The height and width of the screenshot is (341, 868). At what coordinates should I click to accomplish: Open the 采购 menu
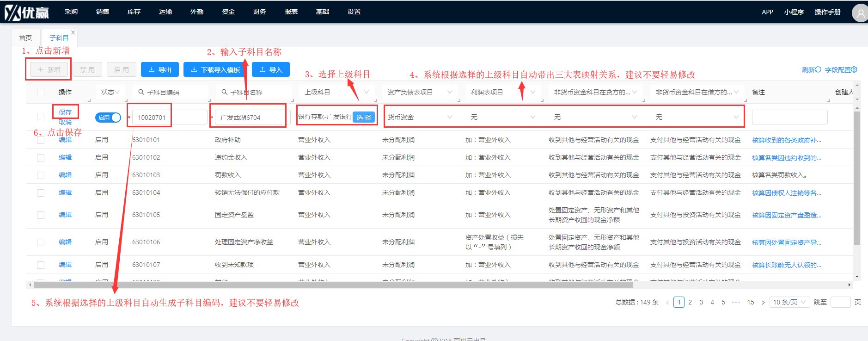pyautogui.click(x=71, y=12)
